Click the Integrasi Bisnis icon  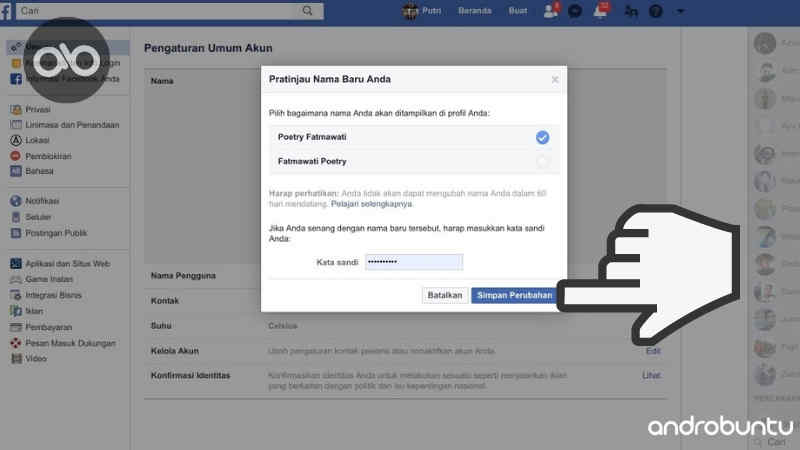[16, 295]
